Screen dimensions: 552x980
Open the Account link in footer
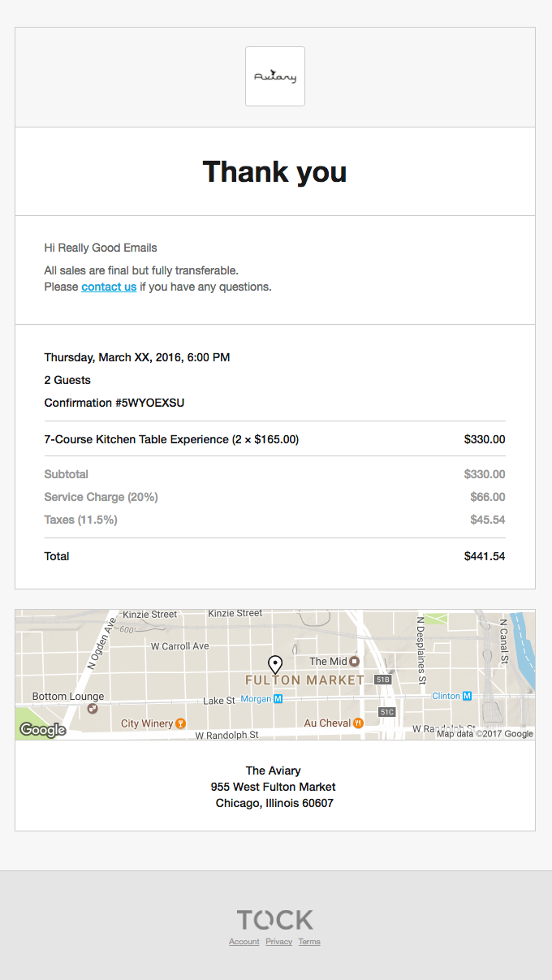(244, 941)
